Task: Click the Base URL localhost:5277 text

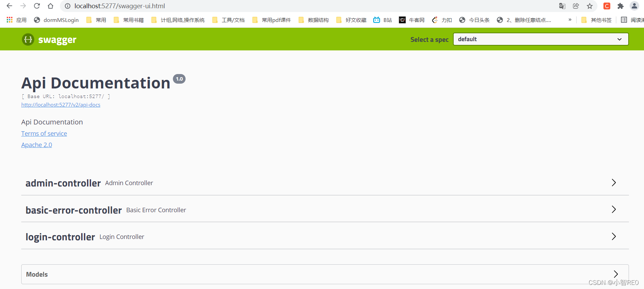Action: 66,97
